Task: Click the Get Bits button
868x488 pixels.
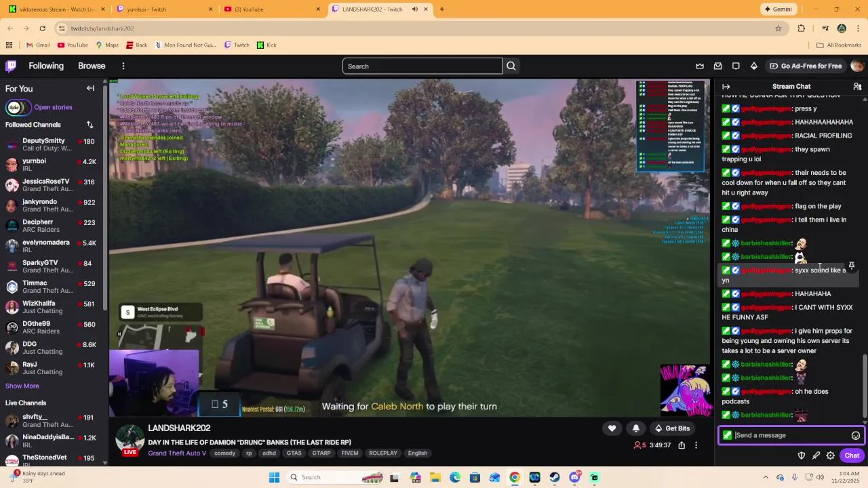Action: 672,428
